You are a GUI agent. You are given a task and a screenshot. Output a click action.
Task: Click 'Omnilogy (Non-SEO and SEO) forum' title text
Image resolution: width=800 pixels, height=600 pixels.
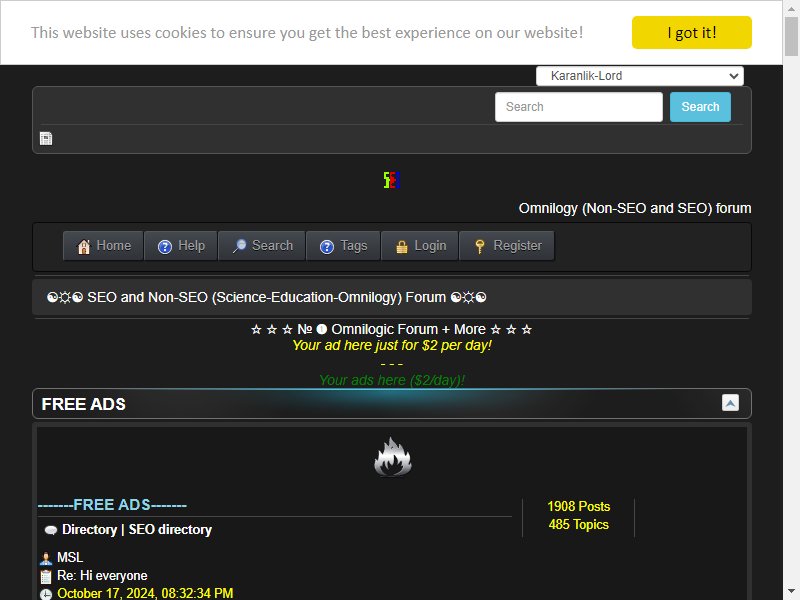tap(635, 208)
